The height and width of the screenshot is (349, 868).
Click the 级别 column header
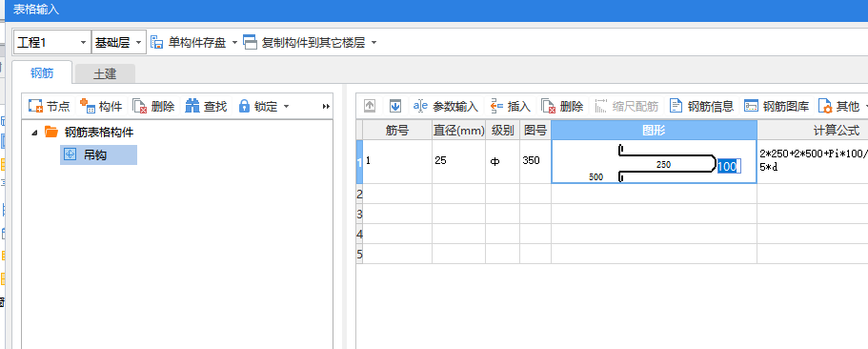pyautogui.click(x=503, y=131)
